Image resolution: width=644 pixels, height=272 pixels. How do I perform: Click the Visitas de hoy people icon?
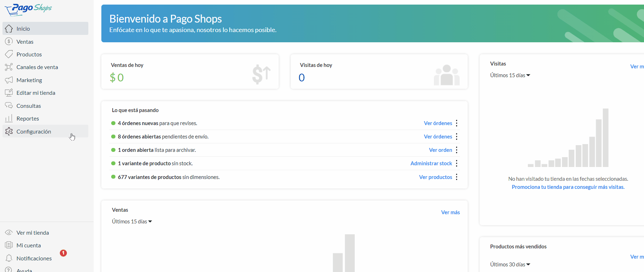(447, 75)
